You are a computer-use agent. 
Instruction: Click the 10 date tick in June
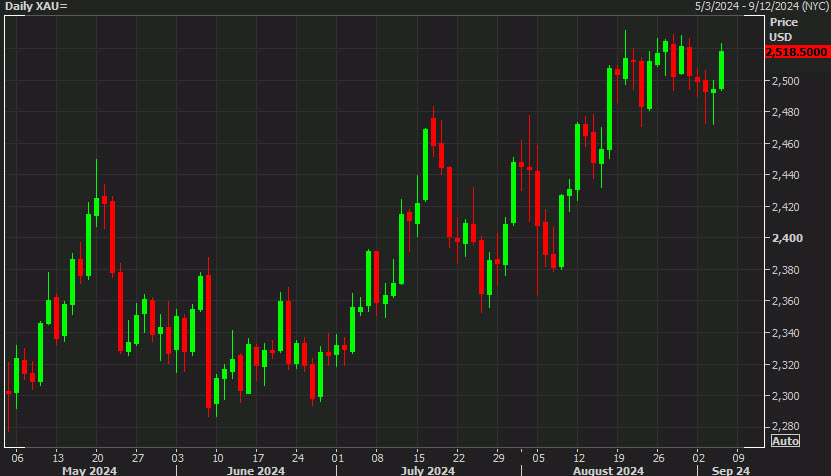click(218, 458)
